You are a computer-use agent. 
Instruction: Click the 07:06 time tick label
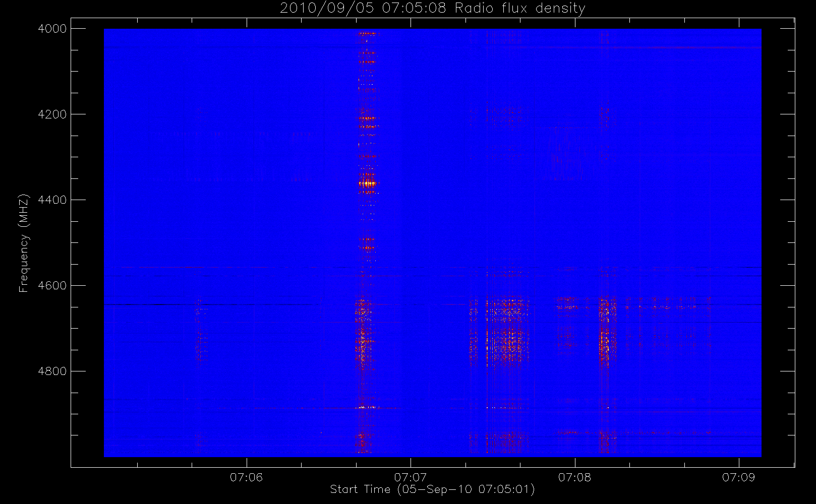(x=247, y=477)
